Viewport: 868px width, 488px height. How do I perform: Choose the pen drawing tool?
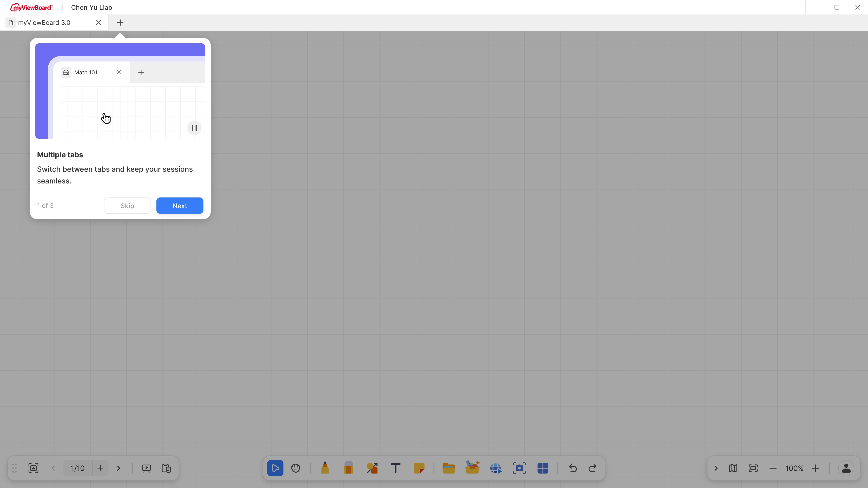coord(325,468)
